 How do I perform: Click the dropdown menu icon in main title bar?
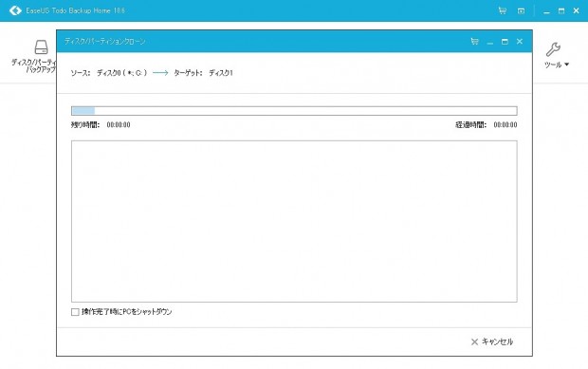(x=521, y=10)
